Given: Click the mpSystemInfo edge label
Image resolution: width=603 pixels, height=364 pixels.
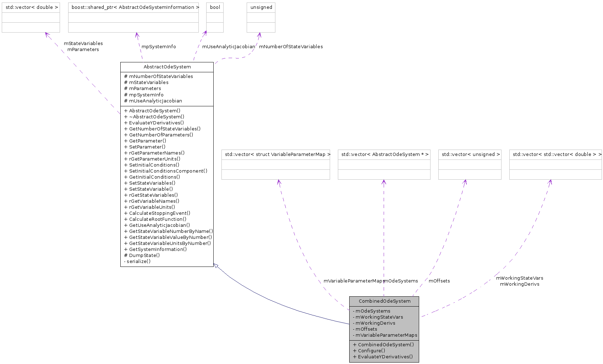Looking at the screenshot, I should (159, 47).
